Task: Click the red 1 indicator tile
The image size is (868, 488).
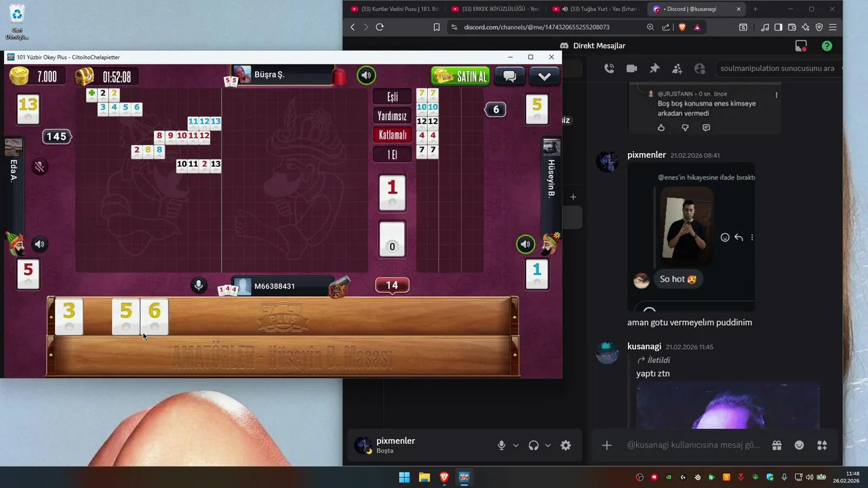Action: (x=392, y=193)
